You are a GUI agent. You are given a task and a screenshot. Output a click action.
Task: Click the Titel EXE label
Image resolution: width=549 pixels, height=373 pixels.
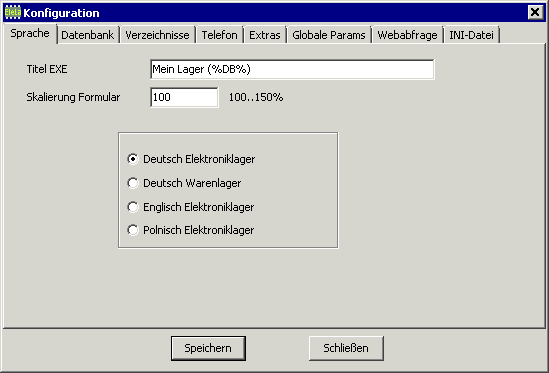coord(47,69)
